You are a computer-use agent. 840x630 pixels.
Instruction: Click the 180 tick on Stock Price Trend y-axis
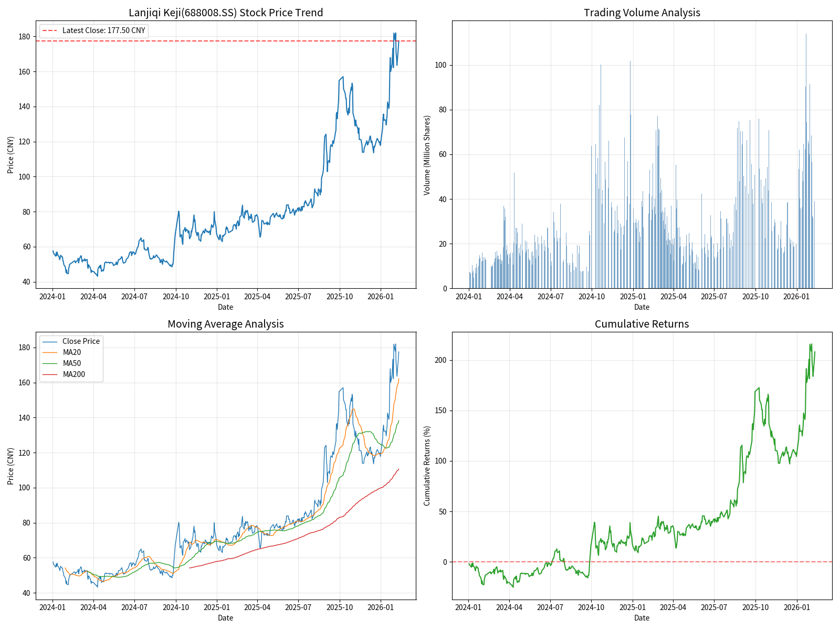click(x=24, y=37)
